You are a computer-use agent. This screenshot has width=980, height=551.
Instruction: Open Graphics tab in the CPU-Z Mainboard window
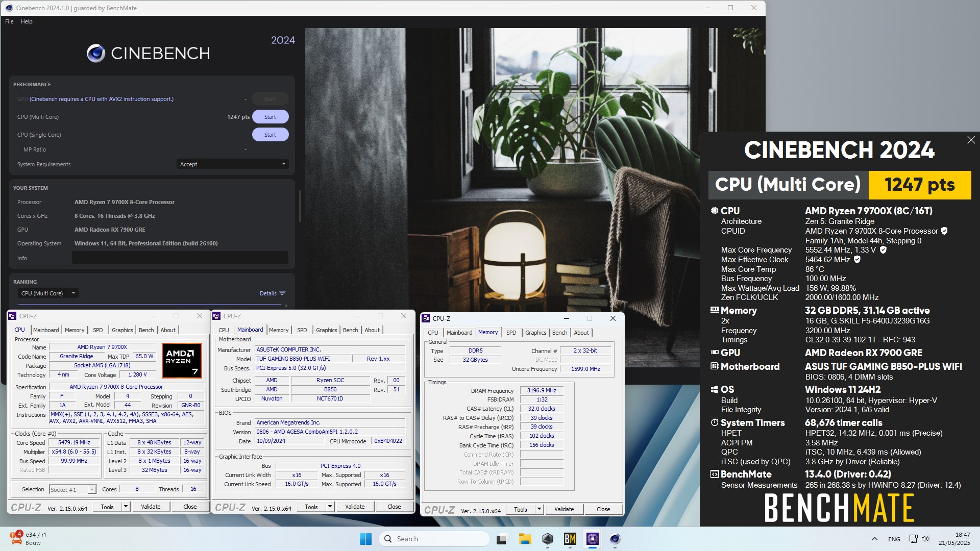pos(327,330)
